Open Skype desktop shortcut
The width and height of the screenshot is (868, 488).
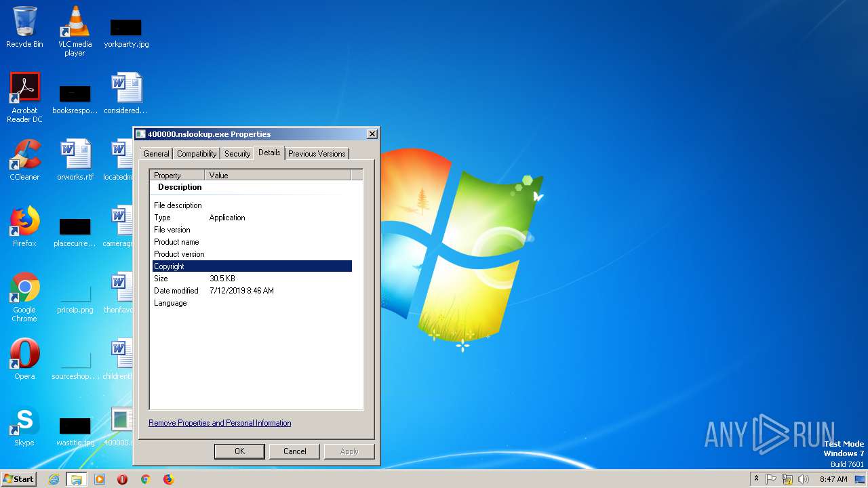24,426
